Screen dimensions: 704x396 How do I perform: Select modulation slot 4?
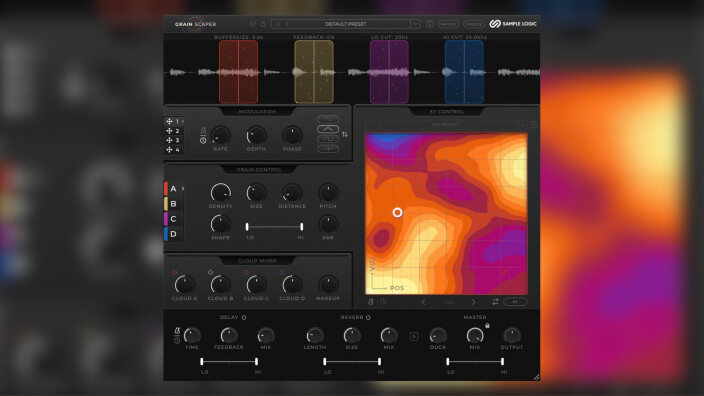[174, 150]
